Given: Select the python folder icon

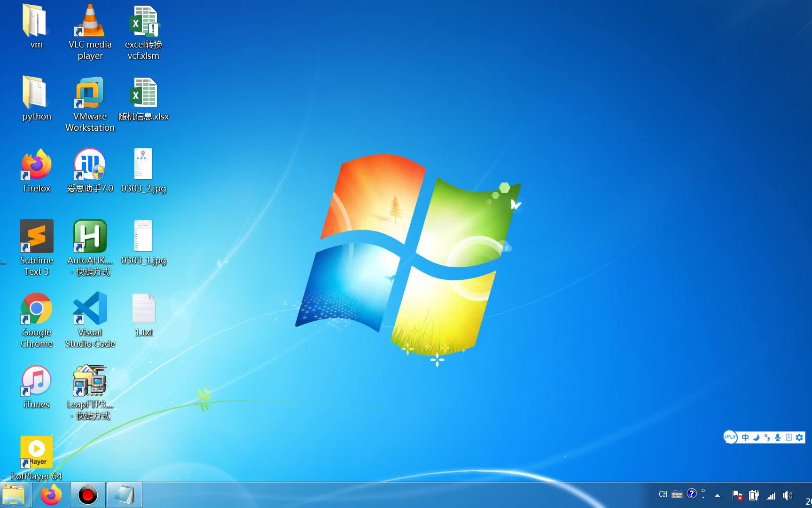Looking at the screenshot, I should [36, 99].
